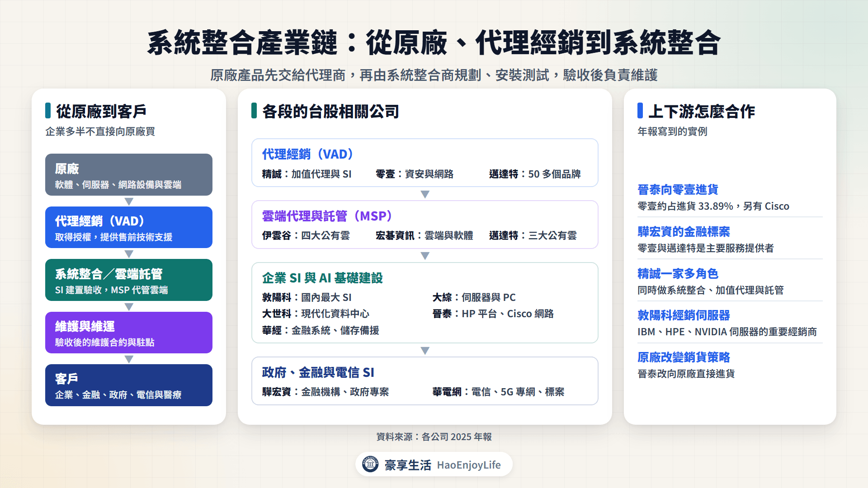The width and height of the screenshot is (868, 488).
Task: Click the 雲端代理與託管（MSP）heading
Action: [x=327, y=216]
